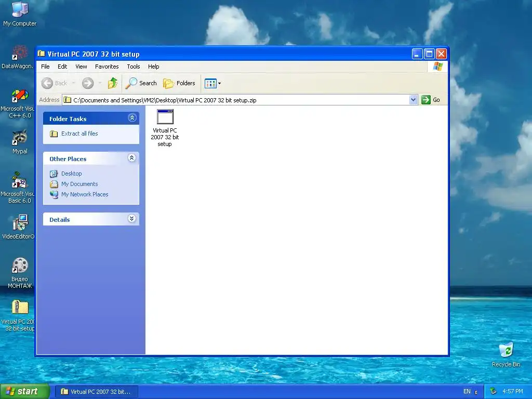Image resolution: width=532 pixels, height=399 pixels.
Task: Click Extract all files link
Action: [79, 134]
